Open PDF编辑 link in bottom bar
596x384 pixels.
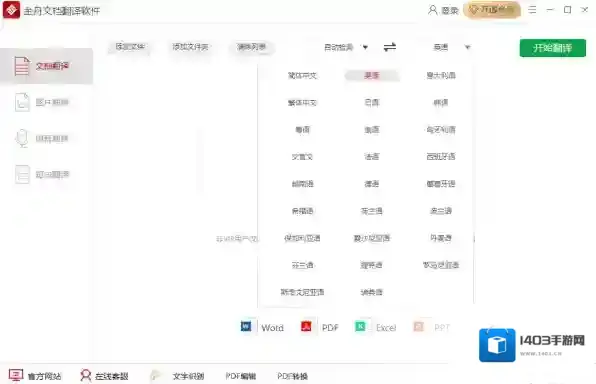241,376
